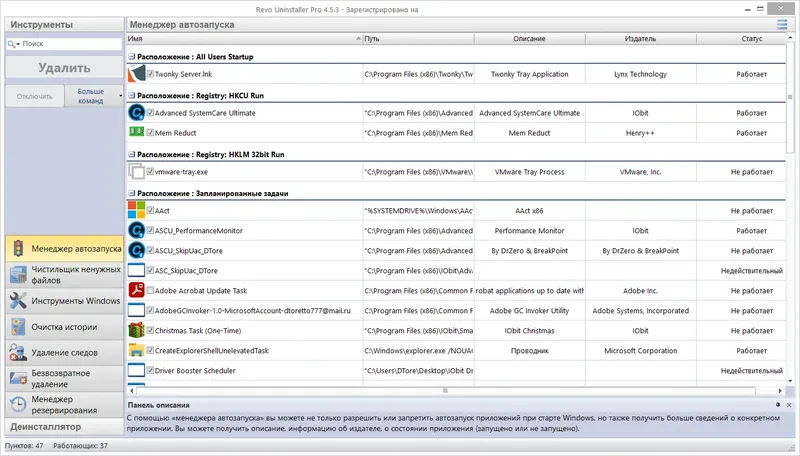Click the AdobeGCInvoker row icon

click(x=136, y=310)
